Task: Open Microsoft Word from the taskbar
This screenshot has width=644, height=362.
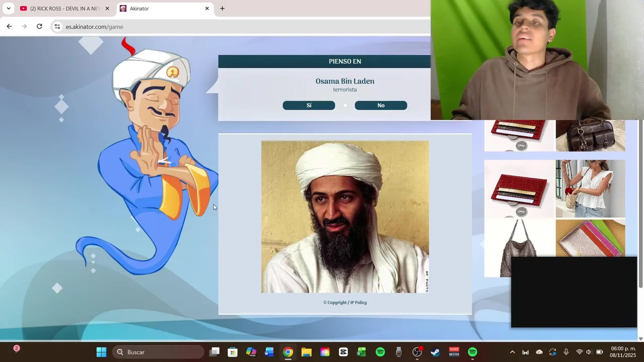Action: 269,352
